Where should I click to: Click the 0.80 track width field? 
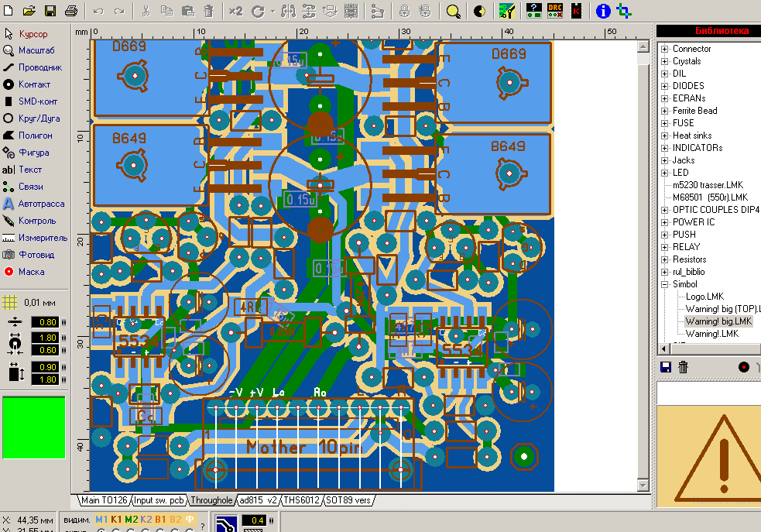45,322
